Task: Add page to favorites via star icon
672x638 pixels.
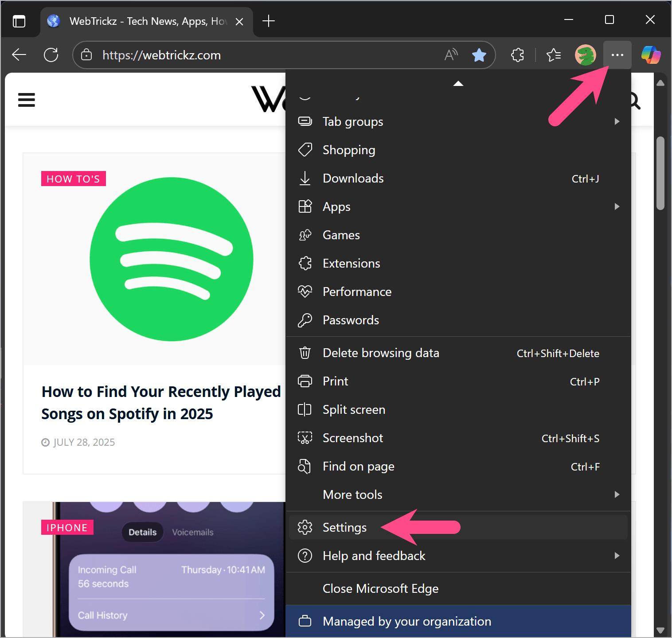Action: click(479, 54)
